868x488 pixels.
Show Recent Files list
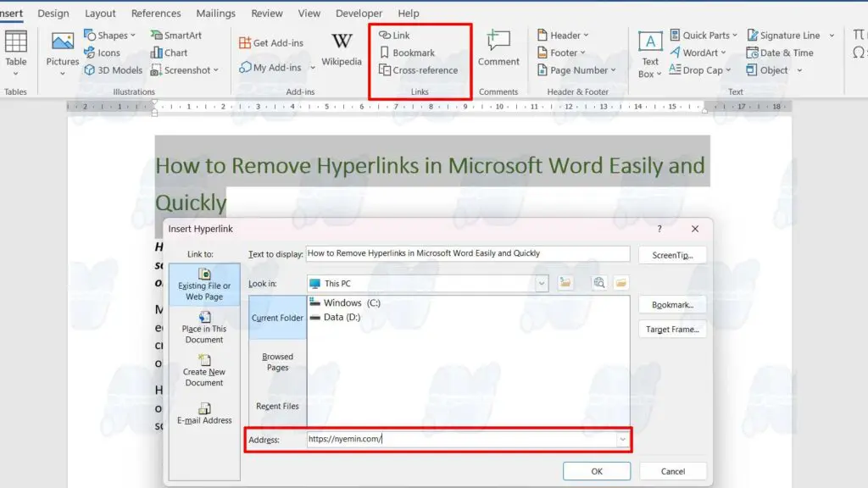pos(277,406)
